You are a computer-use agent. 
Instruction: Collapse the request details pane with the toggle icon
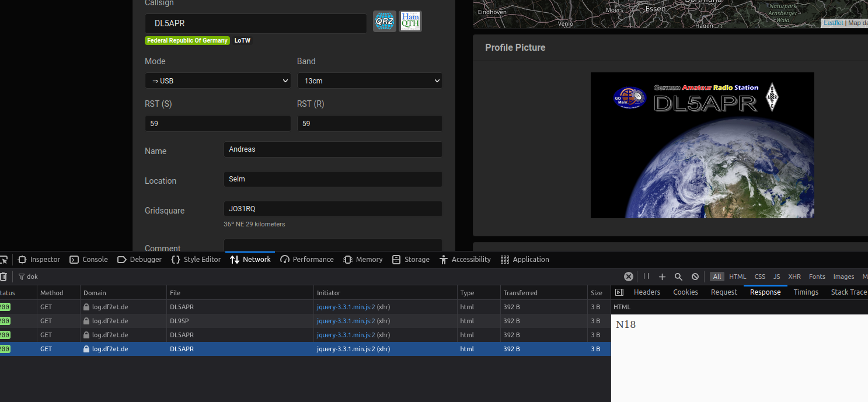click(x=619, y=292)
